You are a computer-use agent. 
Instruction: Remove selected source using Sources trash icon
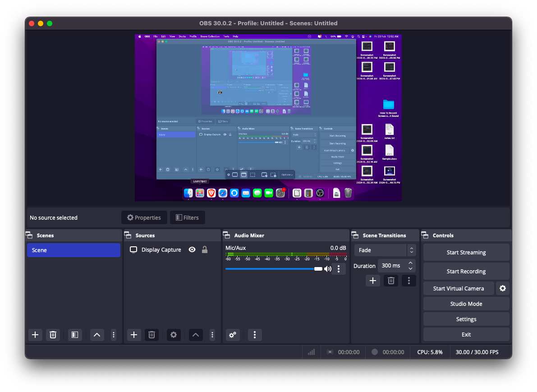pyautogui.click(x=151, y=335)
